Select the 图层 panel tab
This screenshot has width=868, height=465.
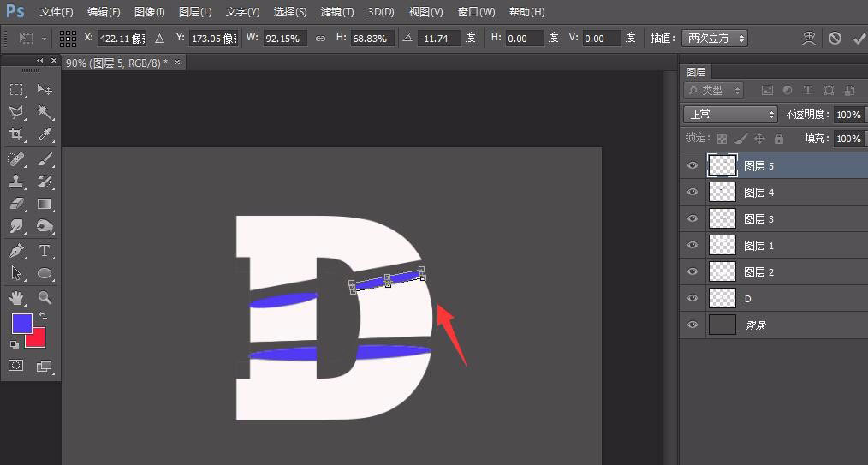(696, 72)
